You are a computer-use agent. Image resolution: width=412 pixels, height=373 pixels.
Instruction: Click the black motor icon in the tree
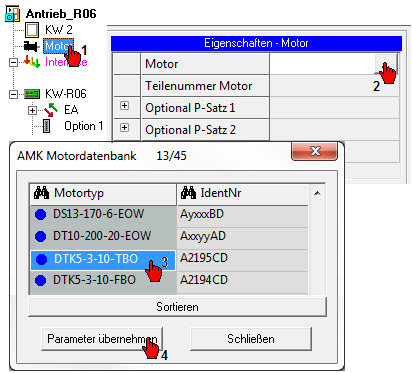[x=31, y=46]
